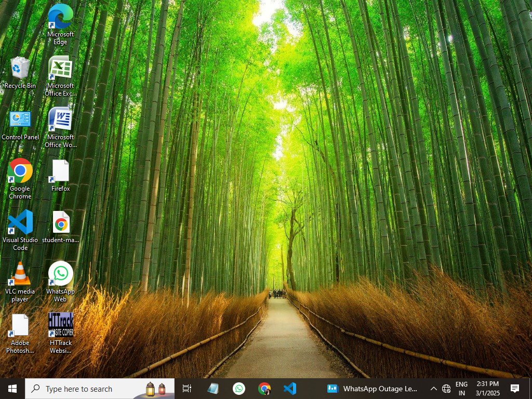Expand the hidden system tray icons

(433, 389)
